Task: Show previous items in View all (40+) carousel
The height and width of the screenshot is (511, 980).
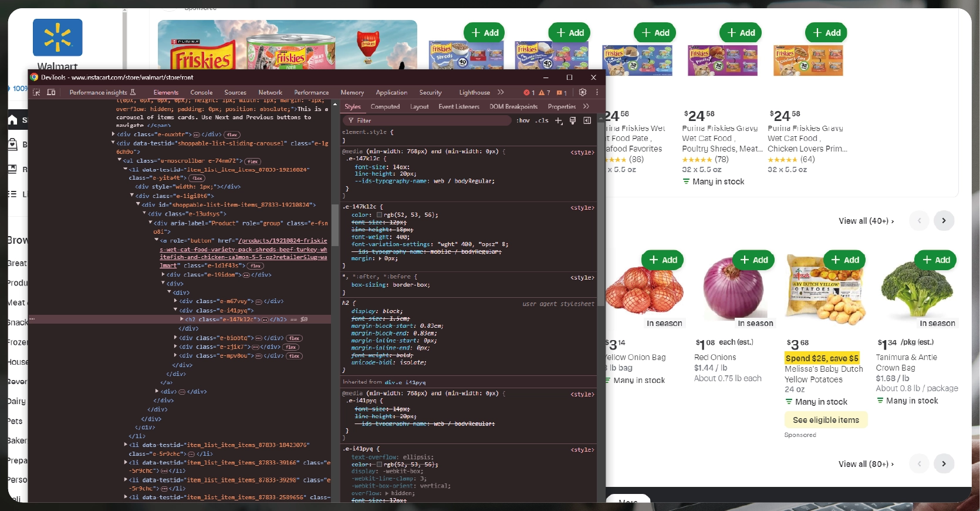Action: coord(919,221)
